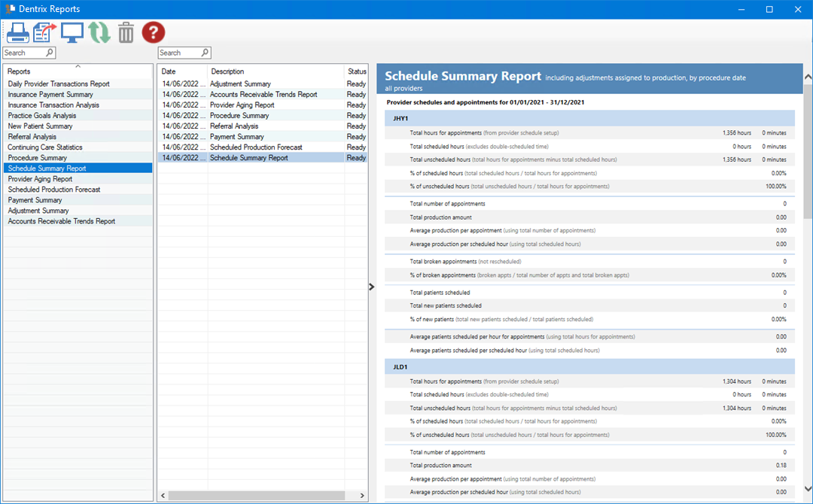The height and width of the screenshot is (504, 813).
Task: Click JHY1 Total number of appointments label
Action: pos(447,204)
